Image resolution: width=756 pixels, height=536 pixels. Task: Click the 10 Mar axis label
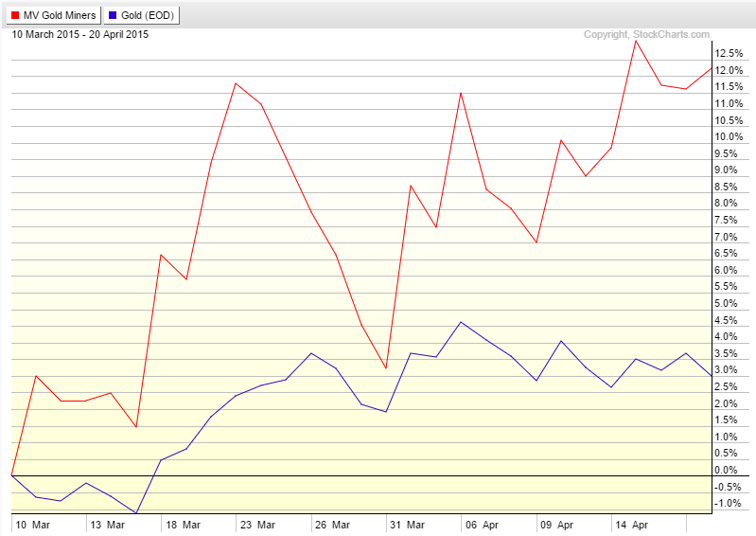click(x=33, y=525)
